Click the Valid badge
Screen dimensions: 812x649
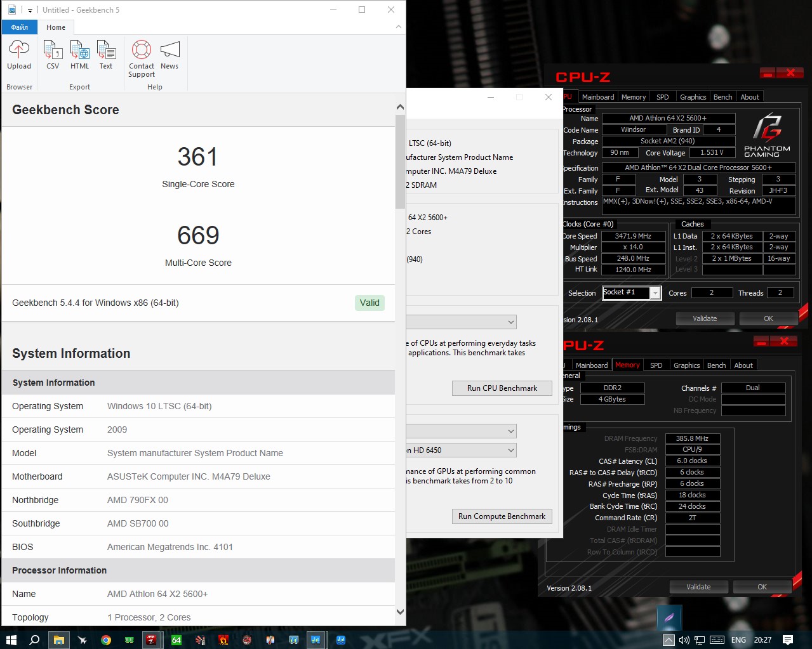tap(369, 303)
